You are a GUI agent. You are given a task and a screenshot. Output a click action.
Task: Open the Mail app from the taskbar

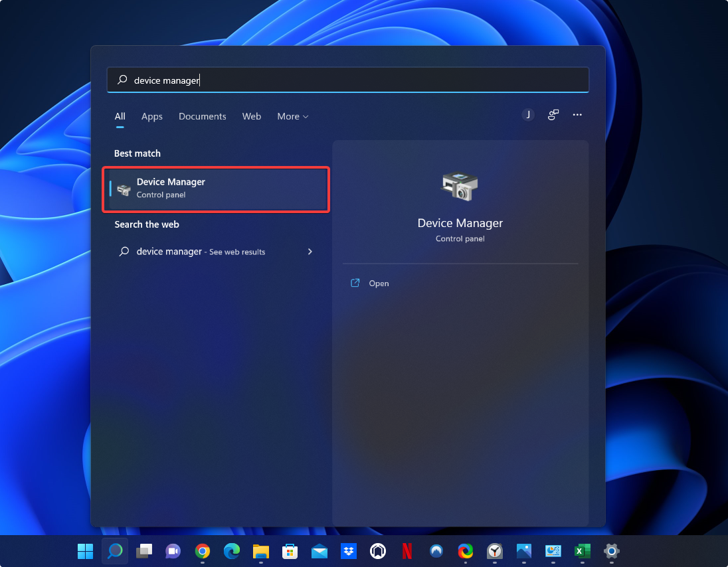point(319,552)
